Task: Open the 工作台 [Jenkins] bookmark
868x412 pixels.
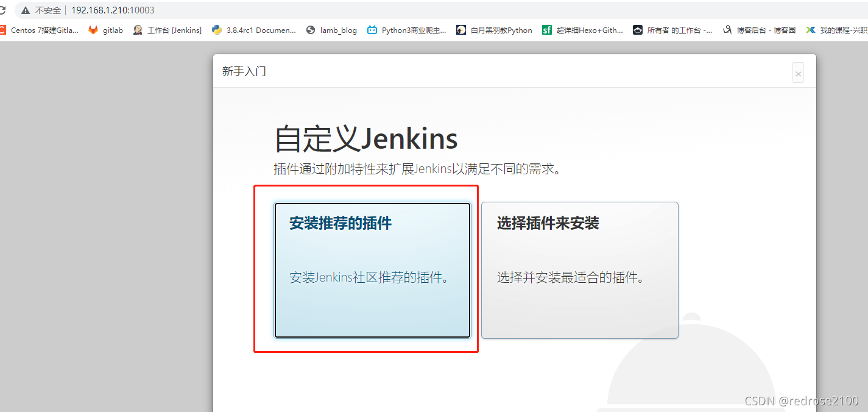Action: [x=168, y=30]
